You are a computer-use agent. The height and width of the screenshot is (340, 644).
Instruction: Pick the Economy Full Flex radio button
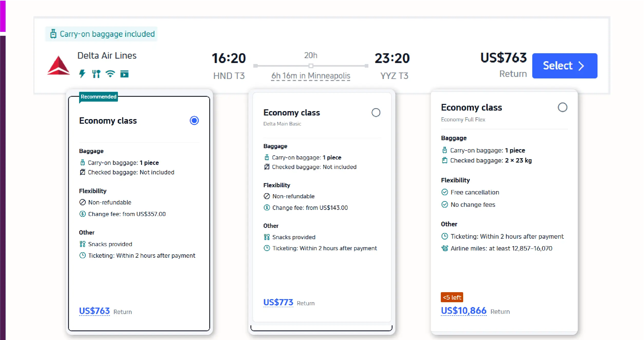click(x=562, y=107)
